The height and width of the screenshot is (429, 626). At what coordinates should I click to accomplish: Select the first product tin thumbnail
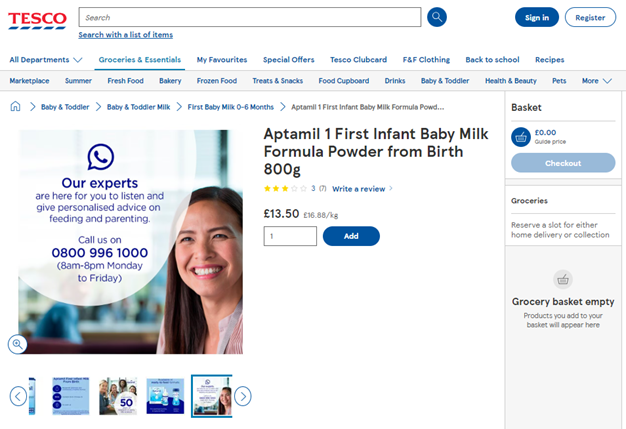click(x=32, y=396)
